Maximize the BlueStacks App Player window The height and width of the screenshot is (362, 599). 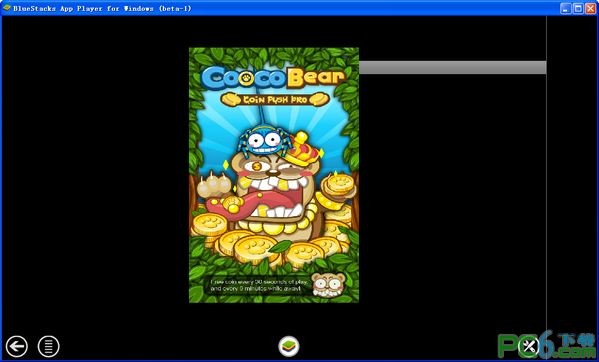(578, 8)
